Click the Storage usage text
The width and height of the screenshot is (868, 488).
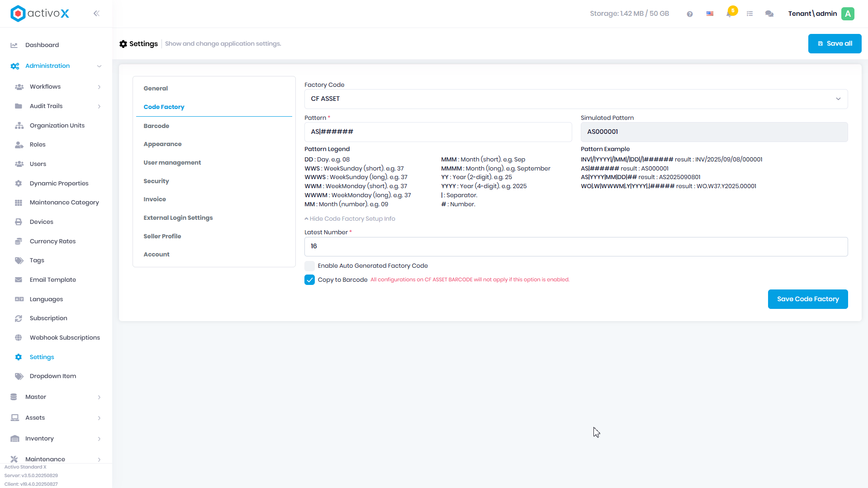629,14
